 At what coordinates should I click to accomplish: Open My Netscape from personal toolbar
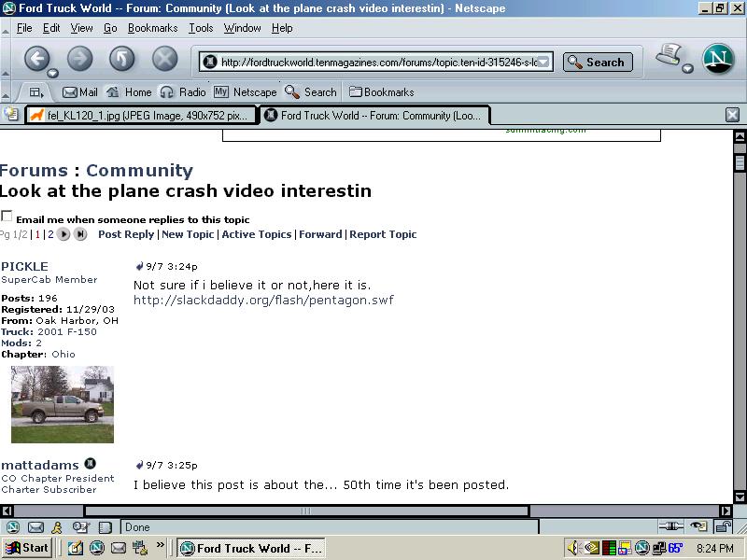coord(245,92)
